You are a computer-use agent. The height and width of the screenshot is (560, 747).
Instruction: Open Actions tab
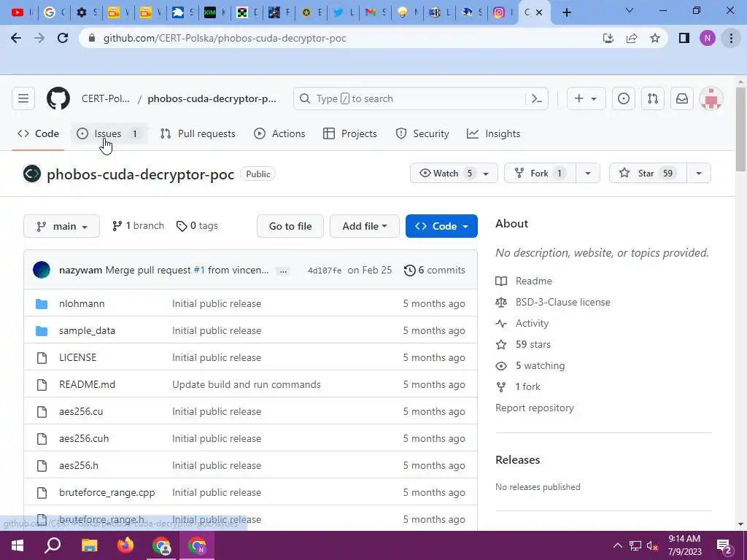[x=279, y=134]
